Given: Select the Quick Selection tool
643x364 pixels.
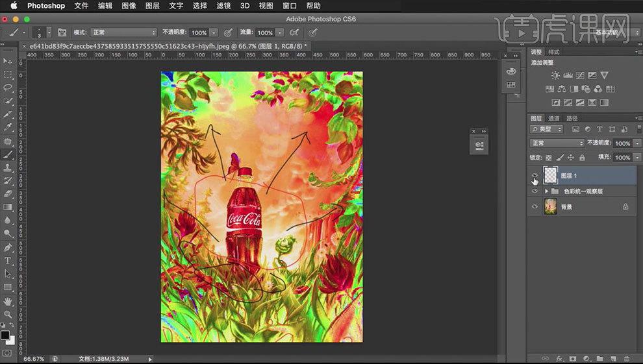Looking at the screenshot, I should (x=7, y=101).
